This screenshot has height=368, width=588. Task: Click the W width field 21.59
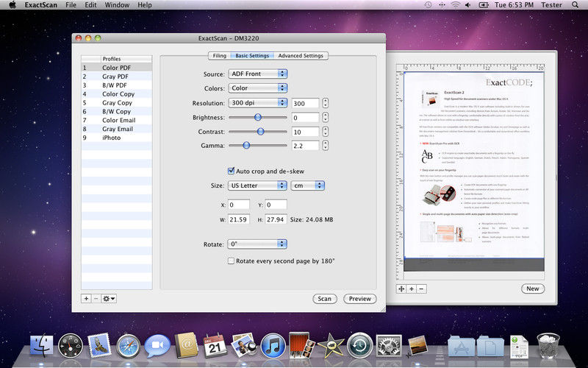pyautogui.click(x=238, y=219)
